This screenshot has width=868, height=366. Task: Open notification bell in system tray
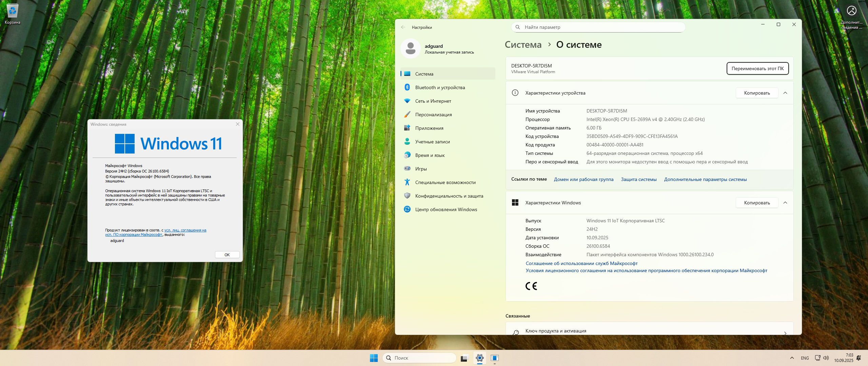(x=859, y=358)
